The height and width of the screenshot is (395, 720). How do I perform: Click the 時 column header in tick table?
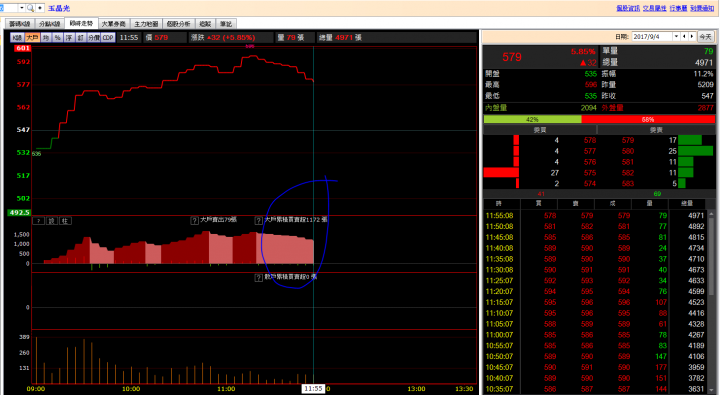pyautogui.click(x=499, y=203)
